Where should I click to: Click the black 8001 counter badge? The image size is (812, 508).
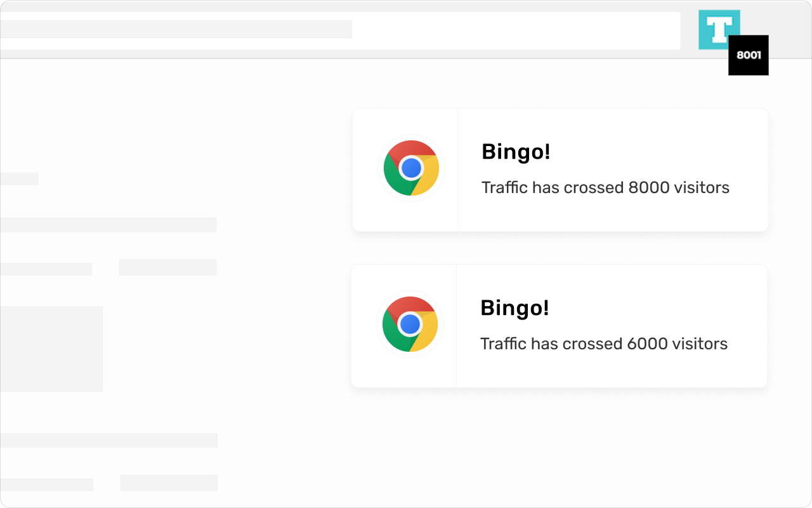point(749,55)
